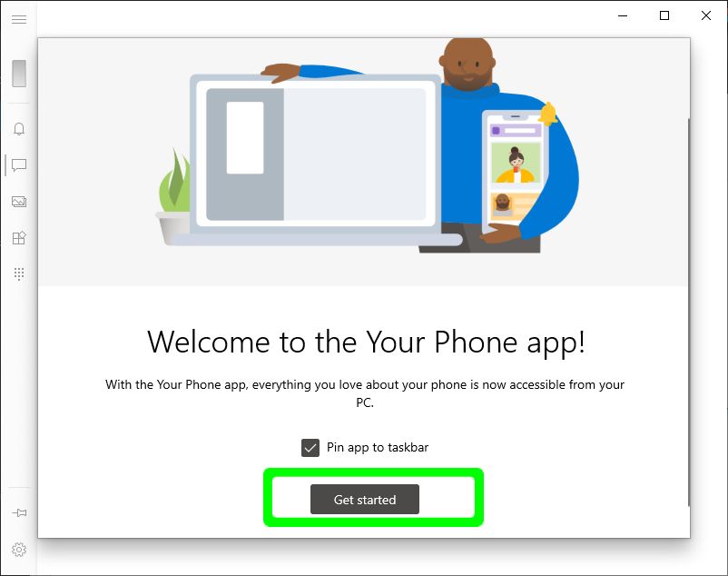Click the pin icon in sidebar
The width and height of the screenshot is (728, 576).
click(x=19, y=512)
